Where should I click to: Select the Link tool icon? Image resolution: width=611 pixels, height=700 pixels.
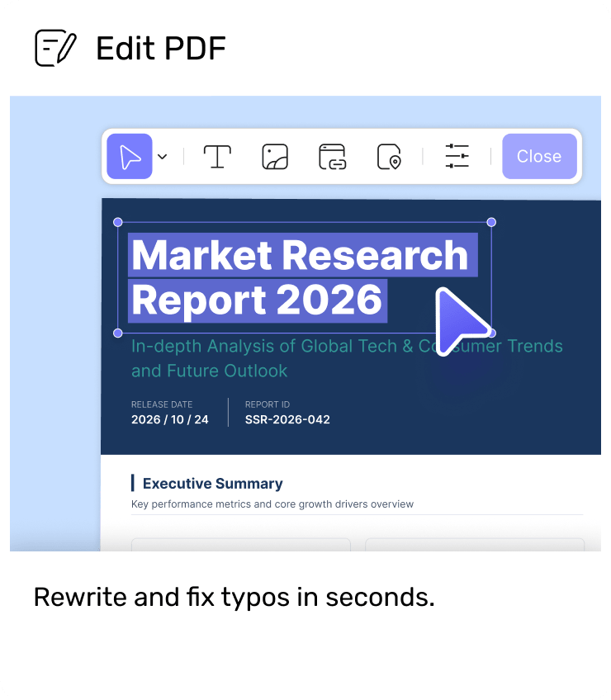[x=332, y=157]
